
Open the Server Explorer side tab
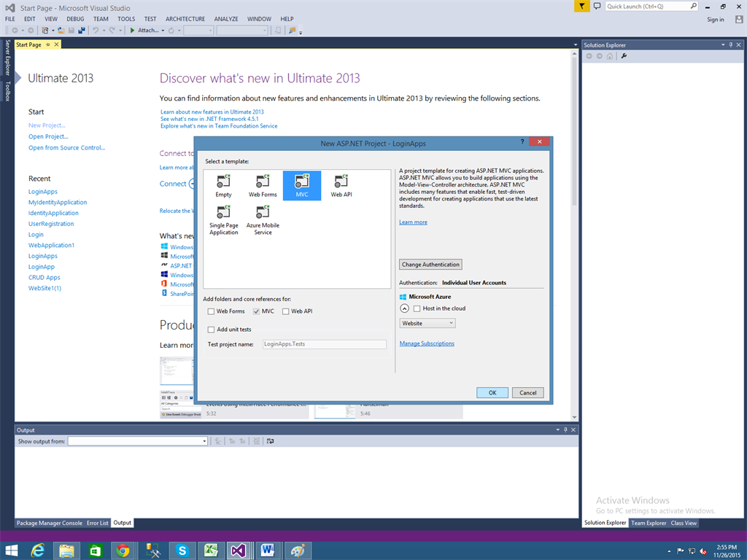(7, 57)
